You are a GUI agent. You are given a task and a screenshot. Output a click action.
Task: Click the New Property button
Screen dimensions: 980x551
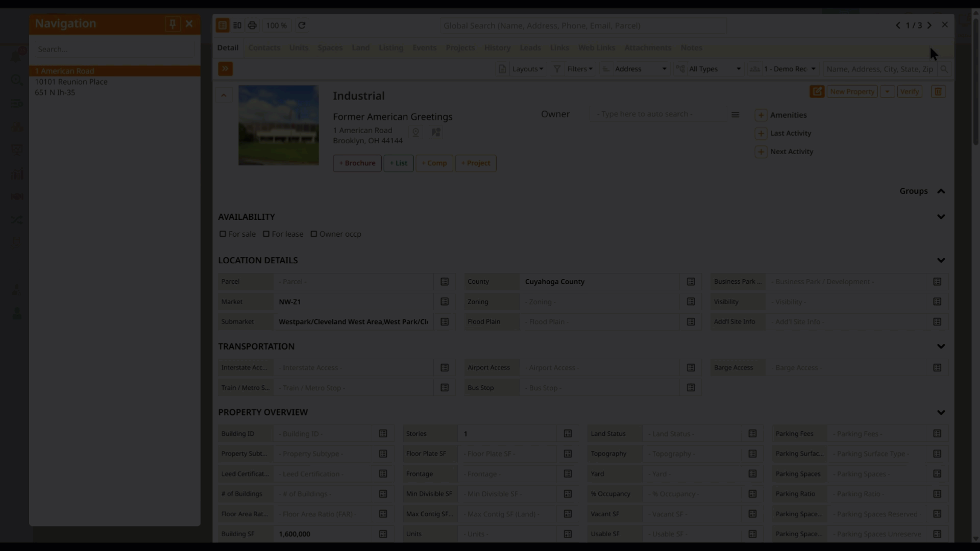(x=852, y=92)
